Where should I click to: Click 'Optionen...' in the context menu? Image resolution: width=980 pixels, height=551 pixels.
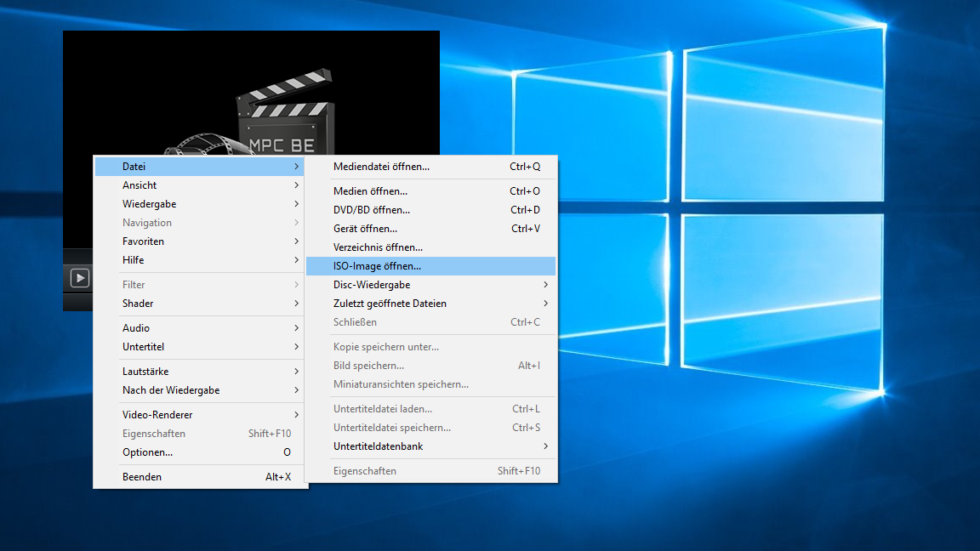[147, 452]
